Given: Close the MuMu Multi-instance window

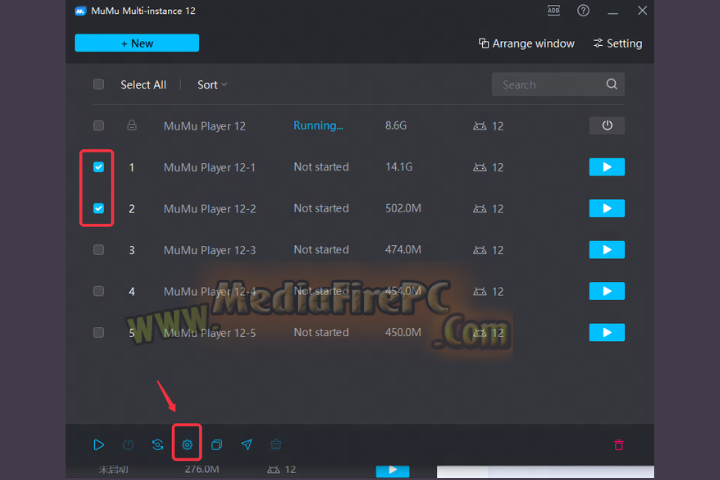Looking at the screenshot, I should [642, 11].
